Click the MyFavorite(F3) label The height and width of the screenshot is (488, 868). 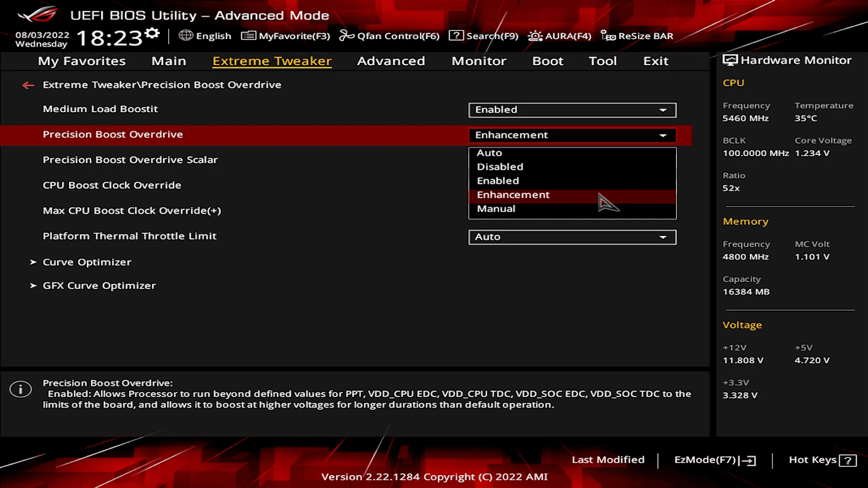pos(295,36)
